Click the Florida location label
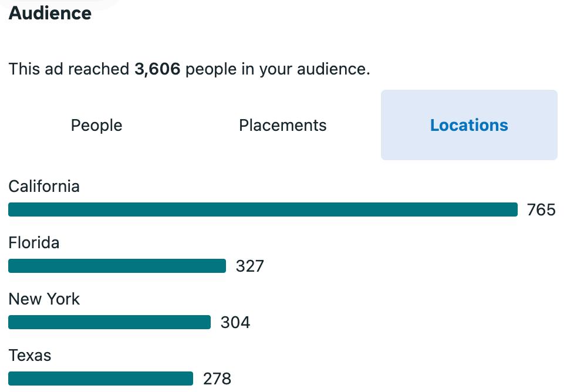The width and height of the screenshot is (567, 392). pos(34,242)
